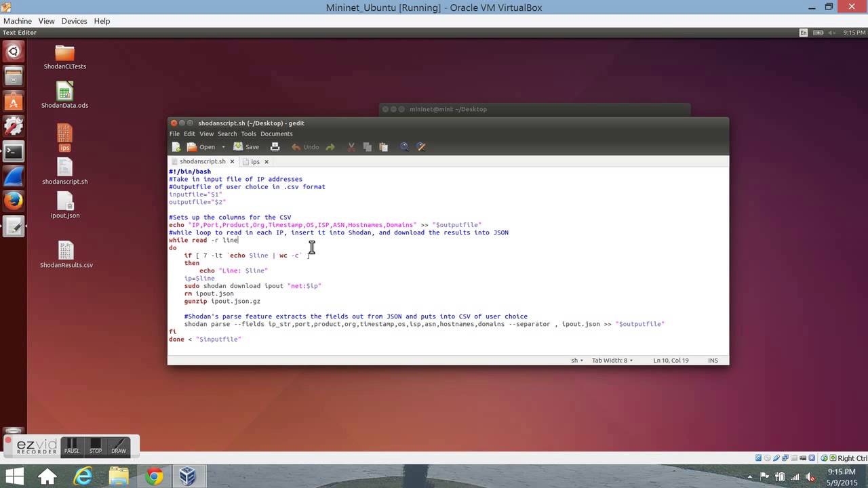Show hidden tray icons arrow
Image resolution: width=868 pixels, height=488 pixels.
click(751, 476)
